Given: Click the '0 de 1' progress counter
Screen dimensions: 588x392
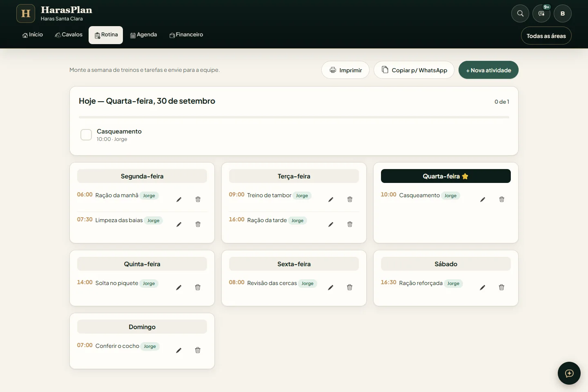Looking at the screenshot, I should pos(502,102).
